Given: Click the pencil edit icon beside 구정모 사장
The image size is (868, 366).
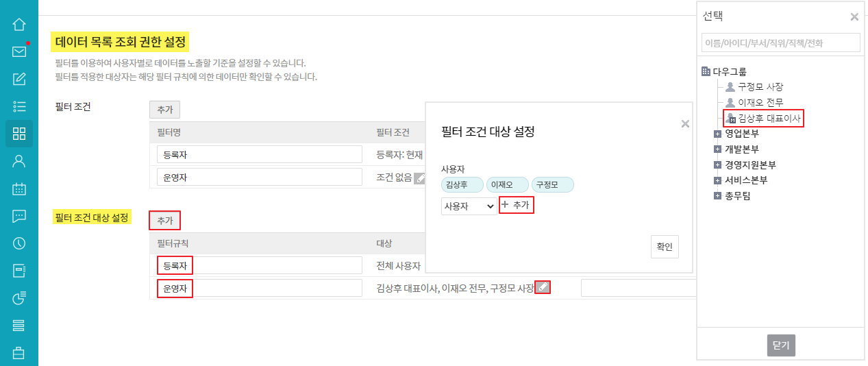Looking at the screenshot, I should [x=543, y=288].
